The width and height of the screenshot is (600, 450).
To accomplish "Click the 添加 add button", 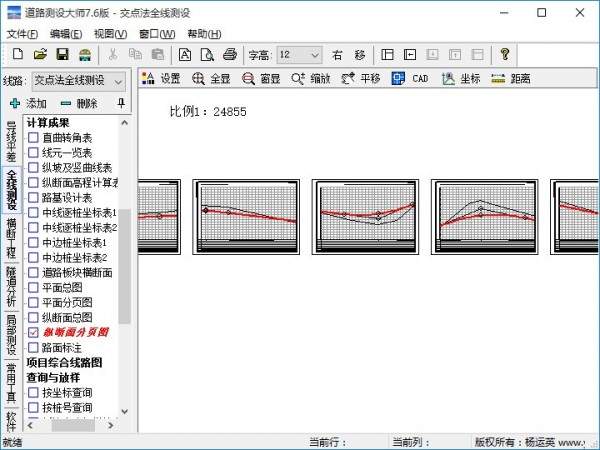I will point(28,103).
